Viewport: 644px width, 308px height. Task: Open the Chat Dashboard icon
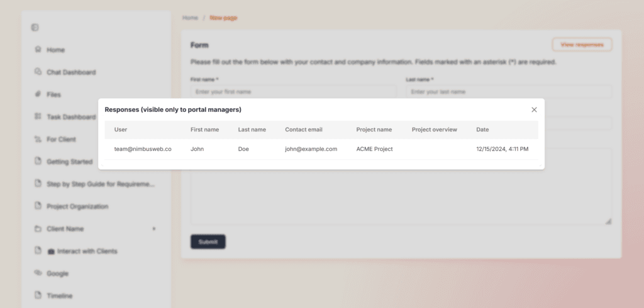(x=38, y=72)
